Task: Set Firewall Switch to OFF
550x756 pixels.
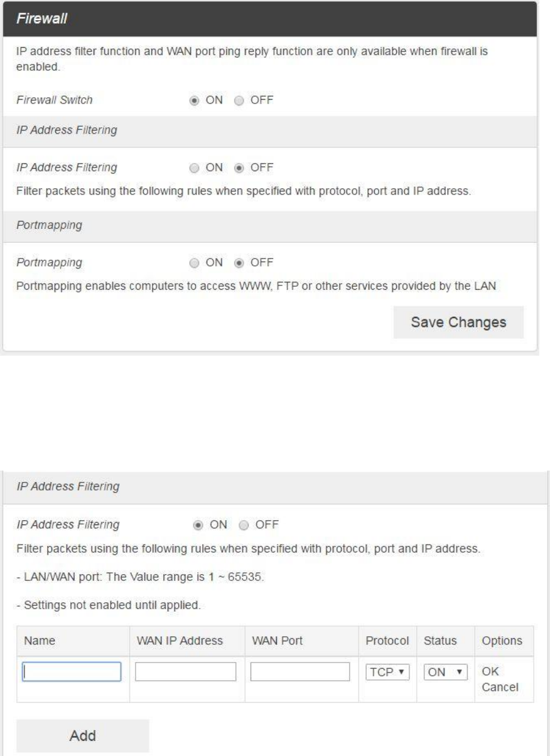Action: click(x=239, y=100)
